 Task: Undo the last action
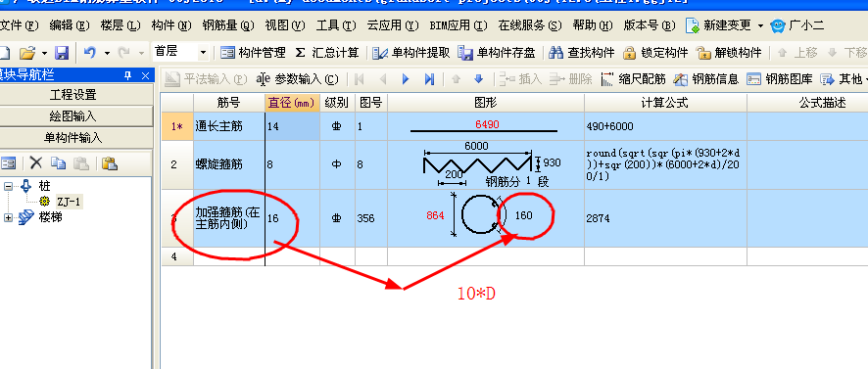(x=90, y=53)
